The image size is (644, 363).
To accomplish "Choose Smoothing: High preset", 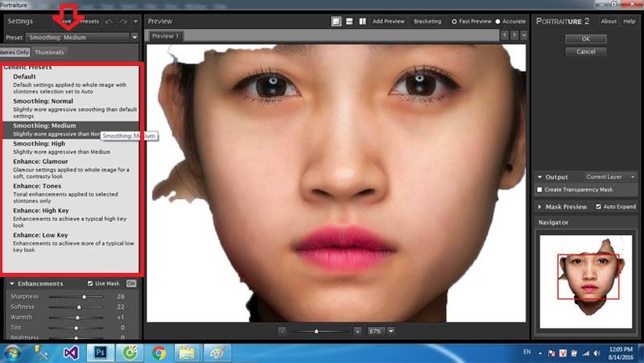I will point(70,147).
